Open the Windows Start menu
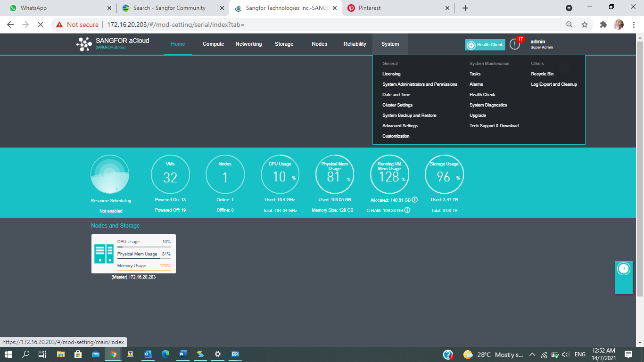 point(8,354)
